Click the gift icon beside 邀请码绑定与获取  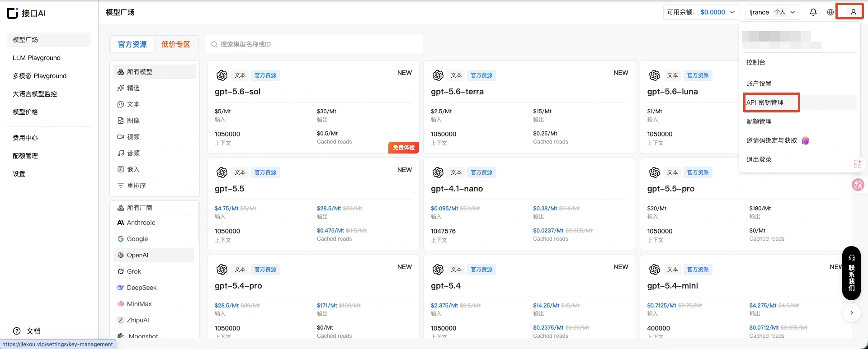tap(805, 140)
